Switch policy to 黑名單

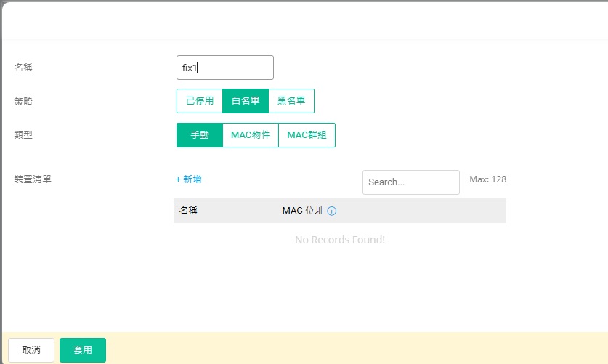pyautogui.click(x=291, y=101)
